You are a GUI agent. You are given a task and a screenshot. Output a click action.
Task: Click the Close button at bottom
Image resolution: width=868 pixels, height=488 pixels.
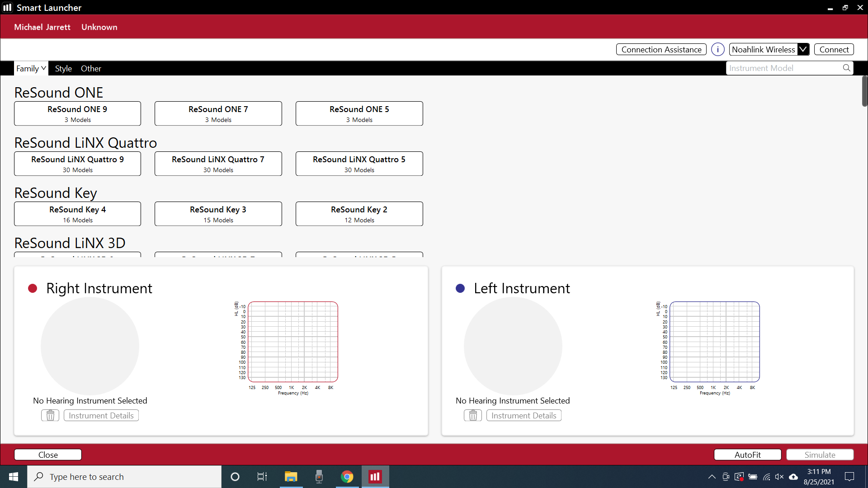coord(48,455)
